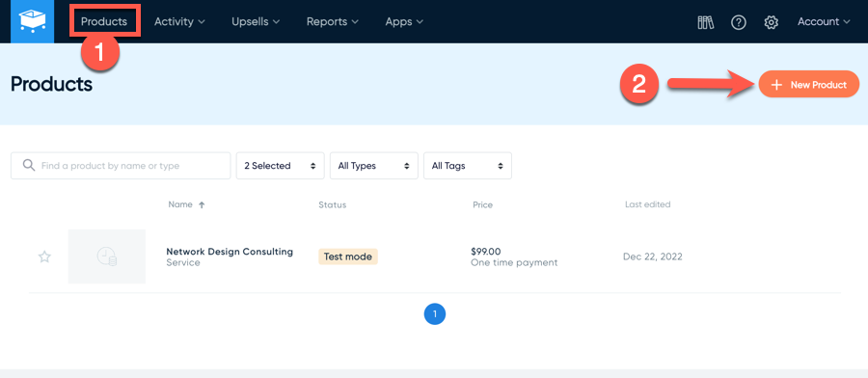Click the Price column header
Image resolution: width=868 pixels, height=378 pixels.
(x=483, y=204)
